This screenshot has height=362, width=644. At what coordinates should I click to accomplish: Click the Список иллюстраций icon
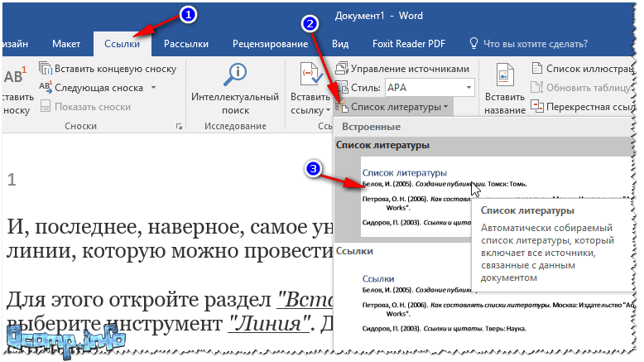(536, 68)
